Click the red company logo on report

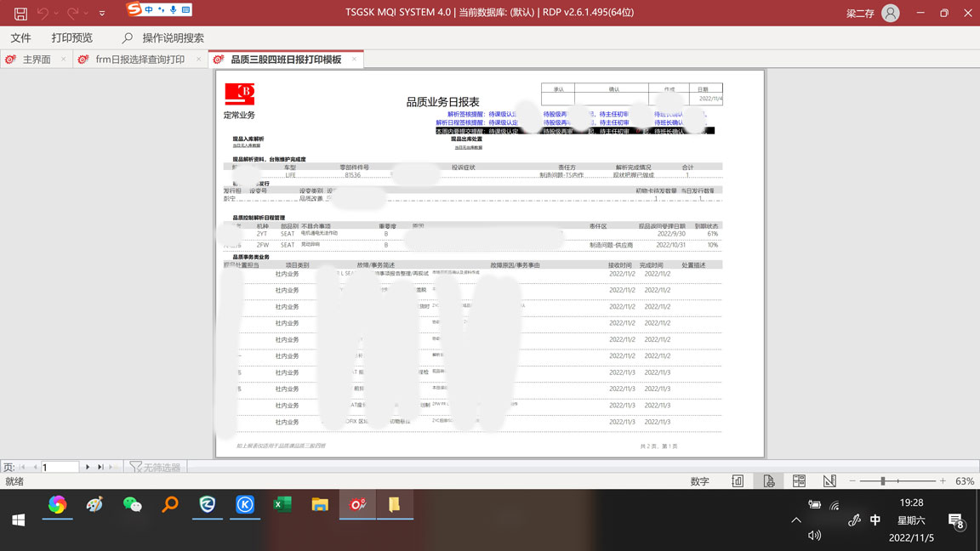[240, 94]
